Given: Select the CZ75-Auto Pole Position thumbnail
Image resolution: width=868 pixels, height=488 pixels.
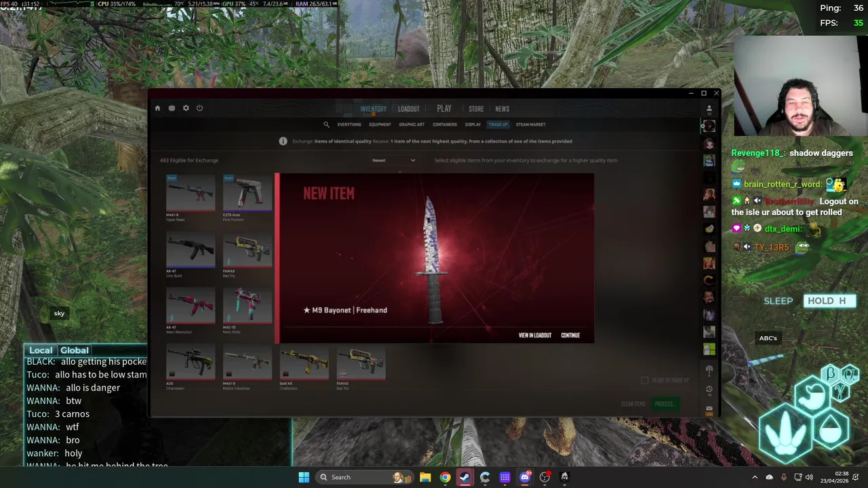Looking at the screenshot, I should (248, 193).
